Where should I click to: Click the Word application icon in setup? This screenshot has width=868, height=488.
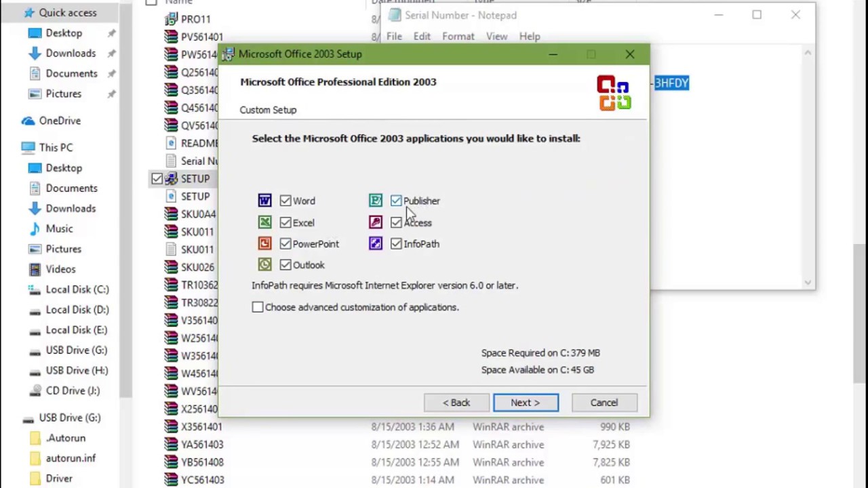tap(264, 201)
